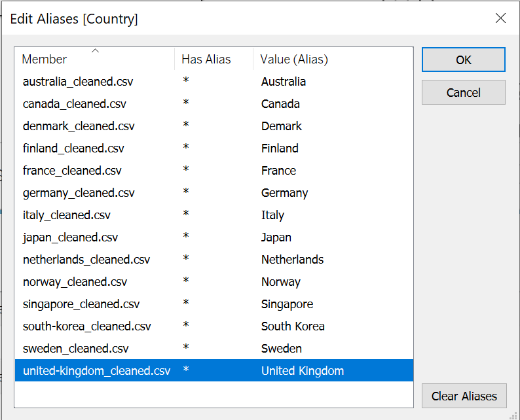Click the Singapore alias value
520x420 pixels.
pos(287,304)
